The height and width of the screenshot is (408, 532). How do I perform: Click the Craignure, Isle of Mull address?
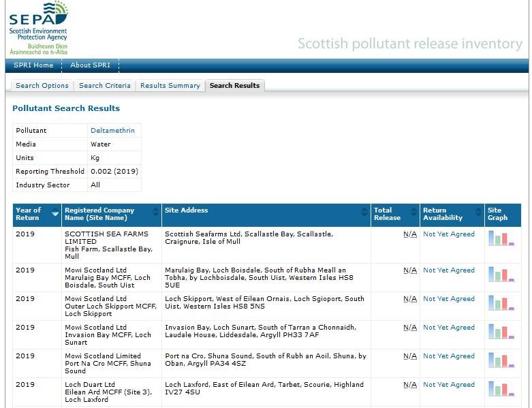(249, 238)
